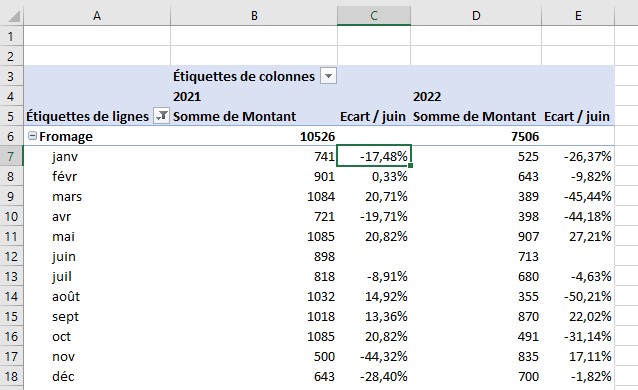638x390 pixels.
Task: Select cell containing -26,37%
Action: click(x=578, y=156)
